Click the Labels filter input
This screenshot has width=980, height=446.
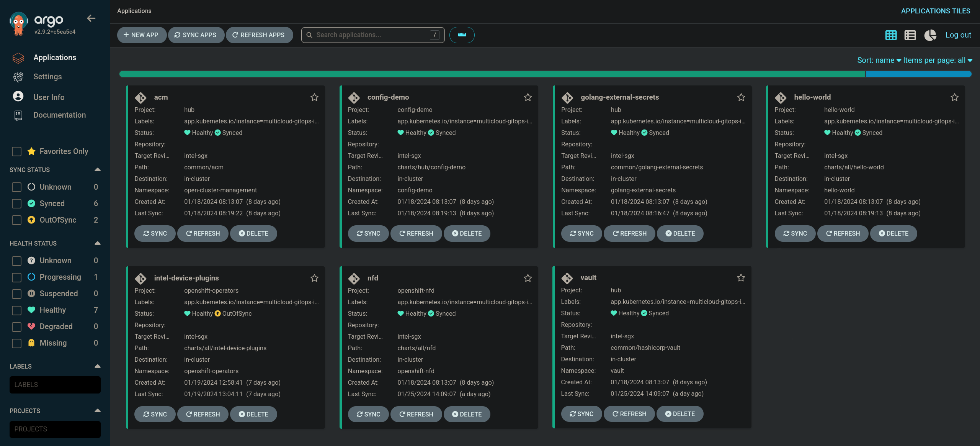[55, 385]
